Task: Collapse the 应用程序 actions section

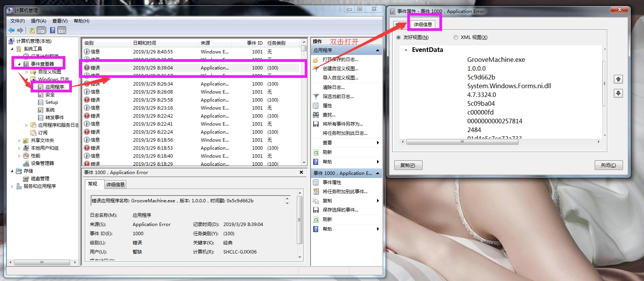Action: 377,50
